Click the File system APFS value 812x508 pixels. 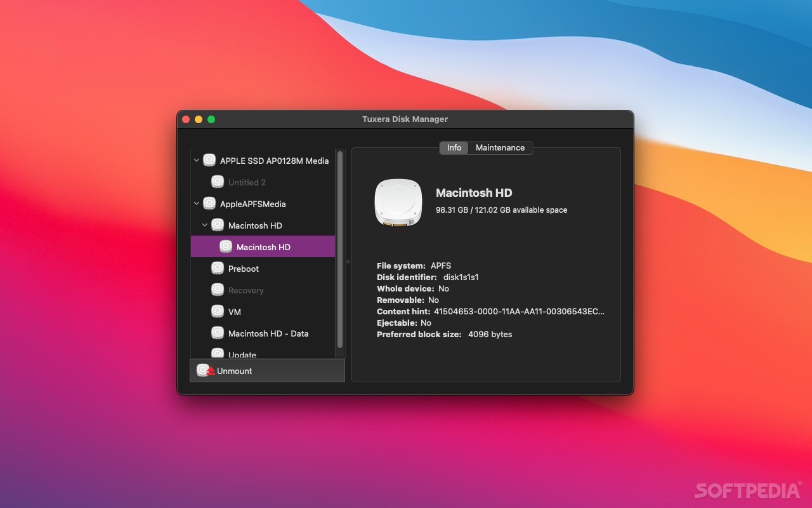pyautogui.click(x=441, y=265)
